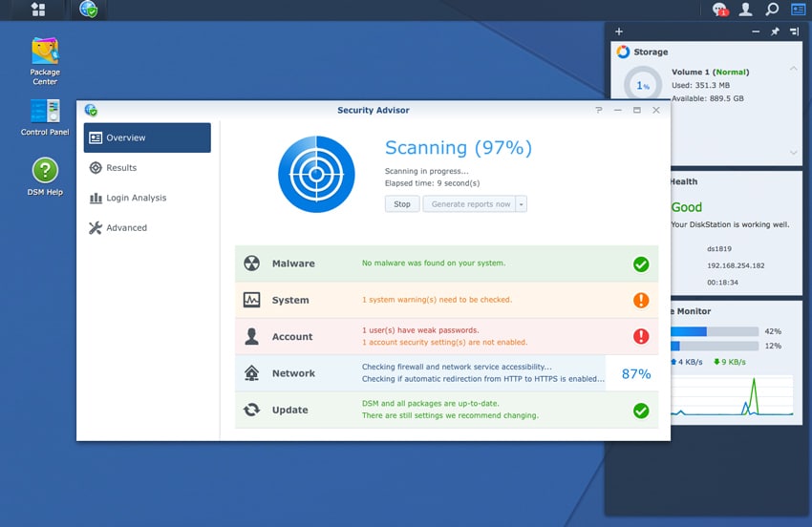Open the Advanced sidebar tab
Viewport: 812px width, 527px height.
(x=147, y=228)
